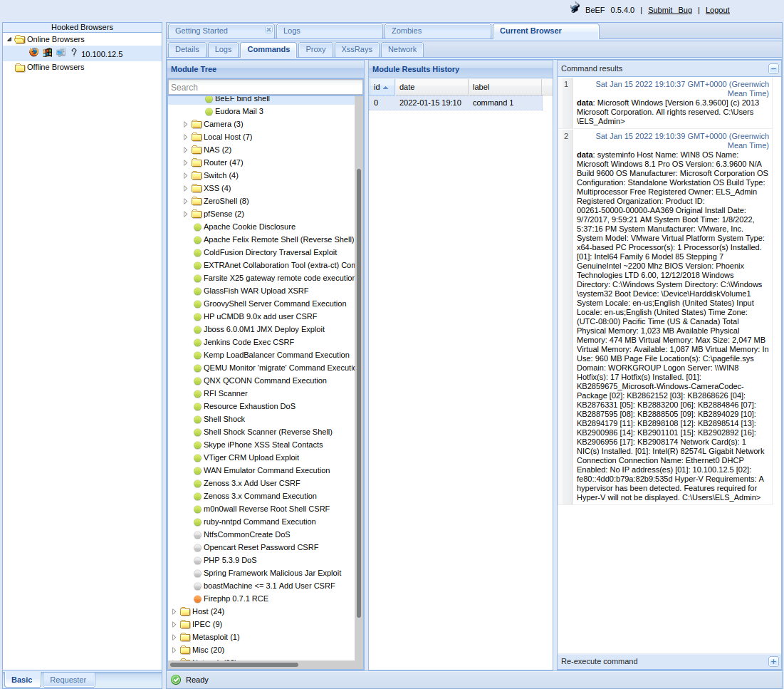
Task: Click the Metasploit folder icon
Action: 186,637
